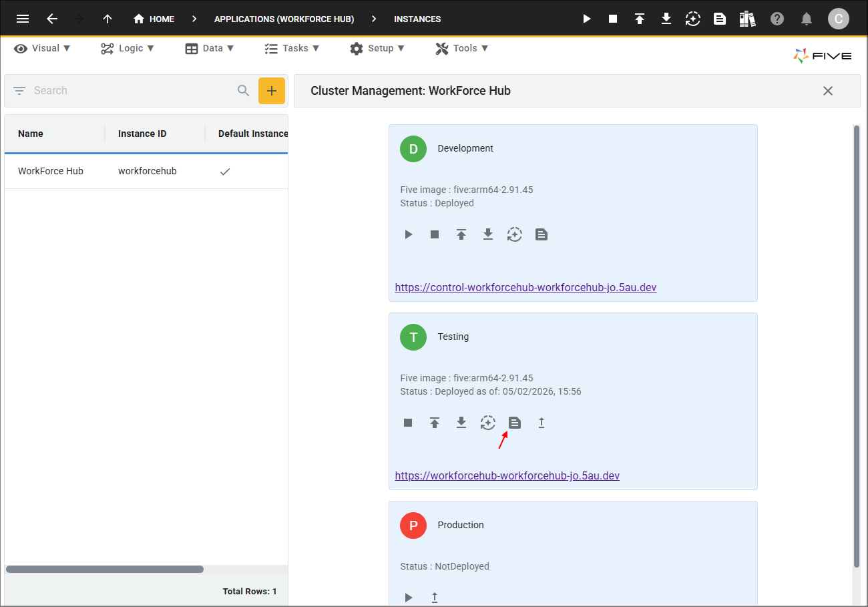The width and height of the screenshot is (868, 607).
Task: Go to HOME in the breadcrumb
Action: [154, 19]
